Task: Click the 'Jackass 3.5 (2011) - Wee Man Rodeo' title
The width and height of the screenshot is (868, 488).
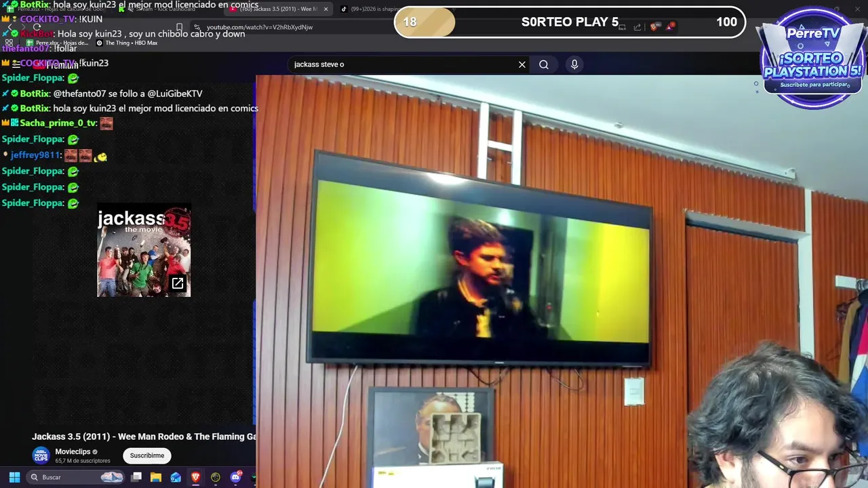Action: pos(144,436)
